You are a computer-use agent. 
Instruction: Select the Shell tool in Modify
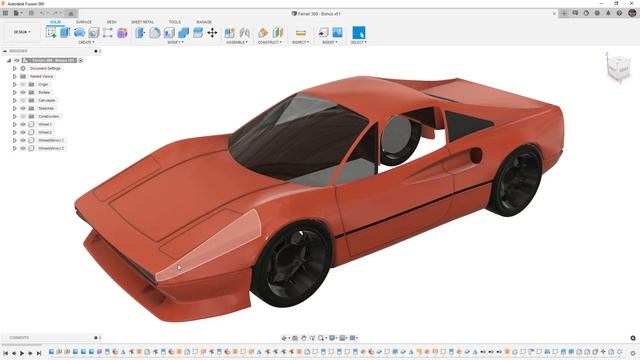click(169, 33)
